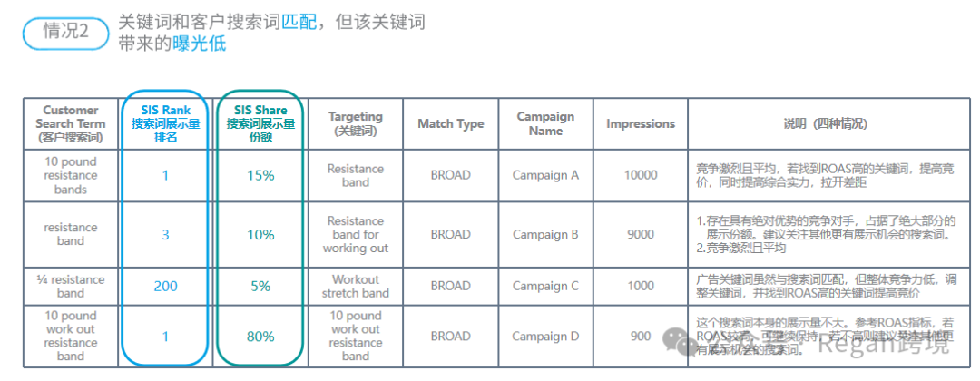Select the SIS Rank column header
980x381 pixels.
click(166, 123)
